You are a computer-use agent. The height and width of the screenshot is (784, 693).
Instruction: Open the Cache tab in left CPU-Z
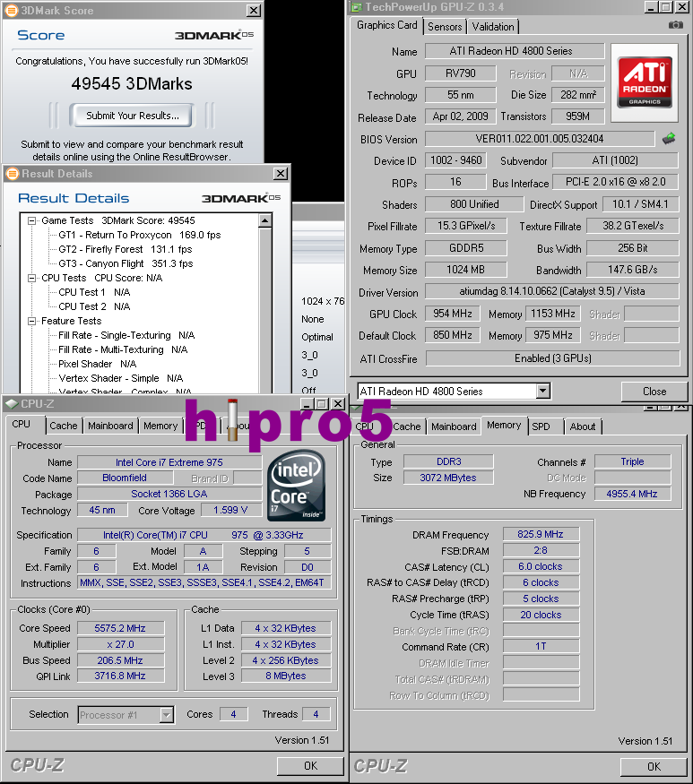[64, 426]
